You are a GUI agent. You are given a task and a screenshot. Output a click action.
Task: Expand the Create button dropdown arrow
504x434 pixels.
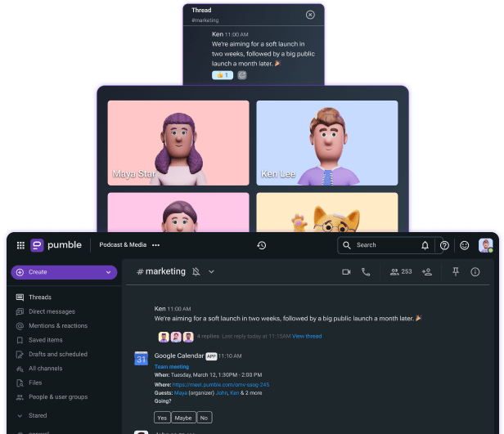[x=108, y=272]
